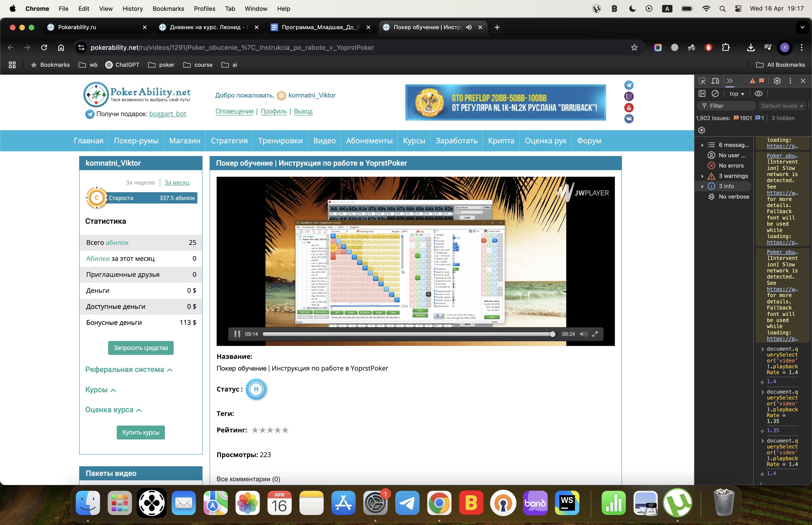Show more DevTools tabs chevron
The height and width of the screenshot is (525, 812).
[x=730, y=81]
